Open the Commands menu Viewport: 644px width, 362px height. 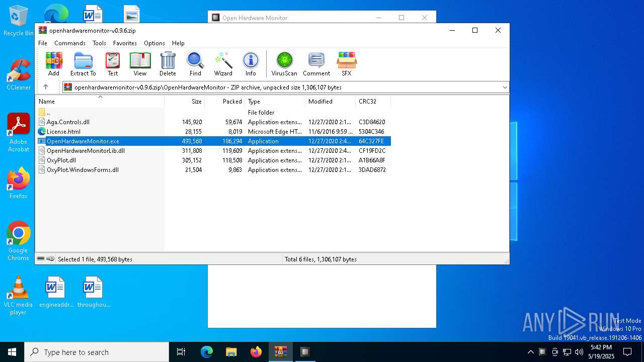70,43
